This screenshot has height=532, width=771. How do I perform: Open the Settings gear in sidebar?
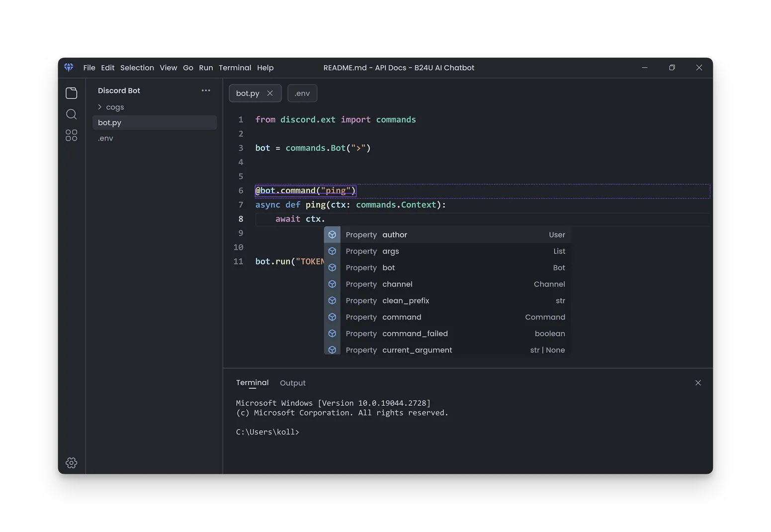pyautogui.click(x=72, y=463)
